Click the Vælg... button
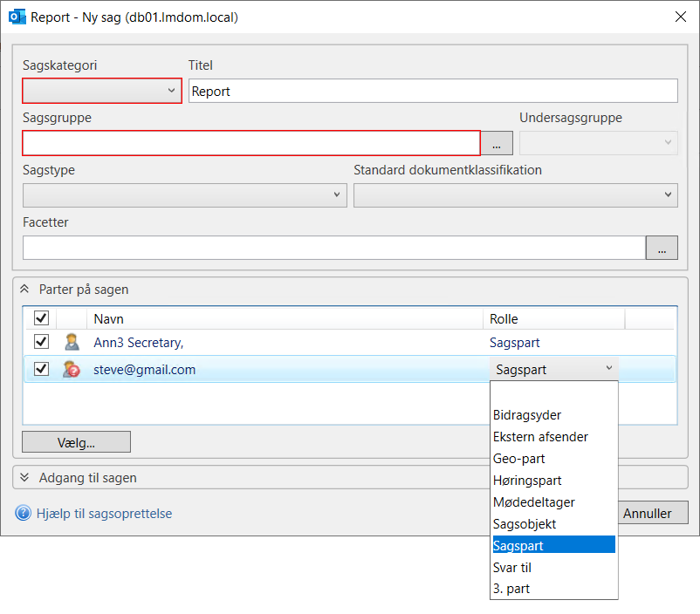This screenshot has height=614, width=700. tap(76, 442)
